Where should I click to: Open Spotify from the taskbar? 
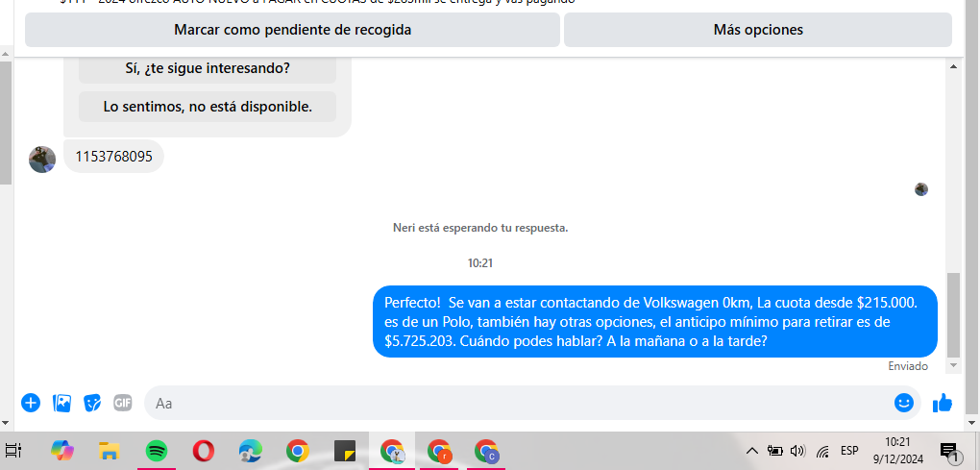(x=157, y=451)
